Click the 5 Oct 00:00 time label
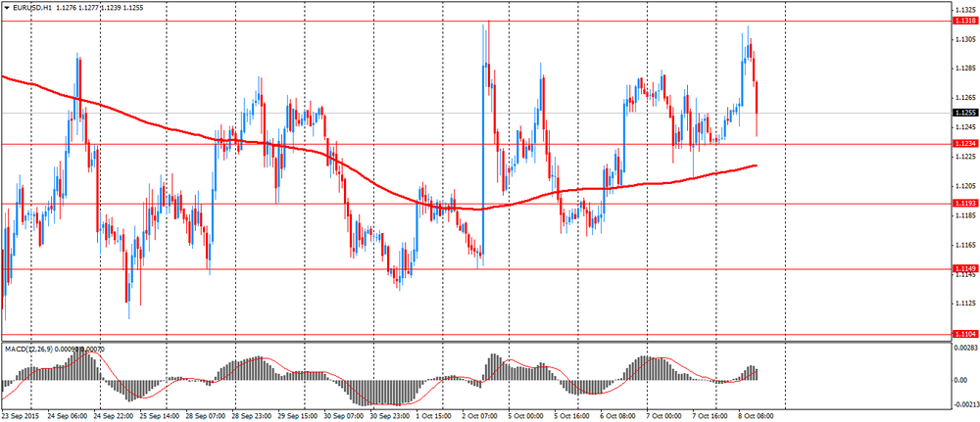Image resolution: width=980 pixels, height=422 pixels. pos(526,414)
